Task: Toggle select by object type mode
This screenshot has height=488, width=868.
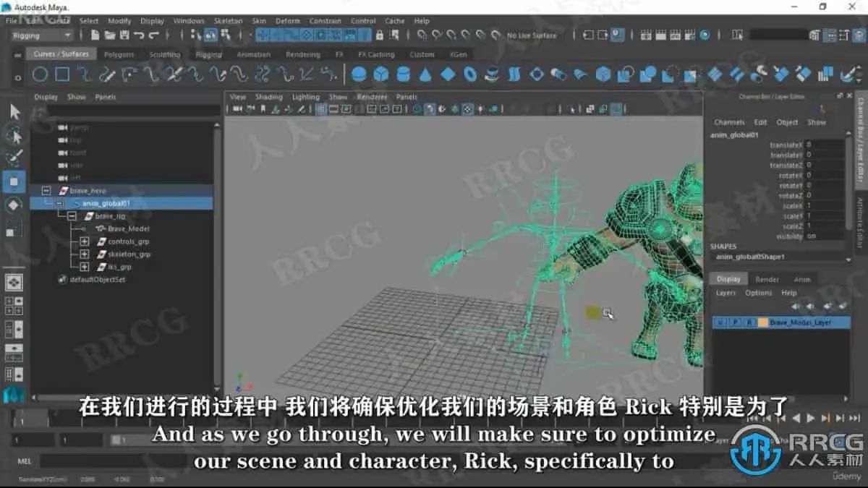Action: coord(210,35)
